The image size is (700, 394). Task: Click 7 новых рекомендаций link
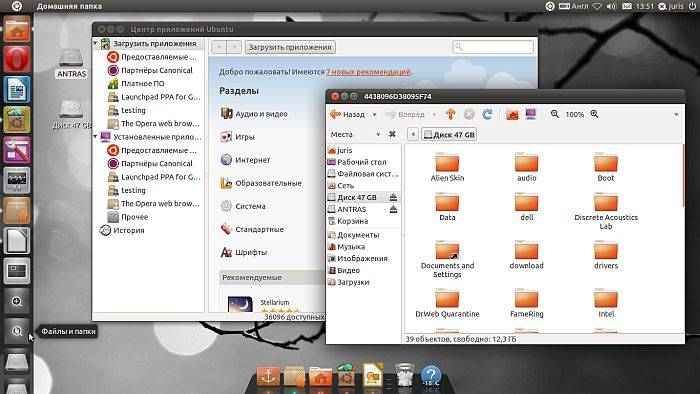tap(368, 72)
